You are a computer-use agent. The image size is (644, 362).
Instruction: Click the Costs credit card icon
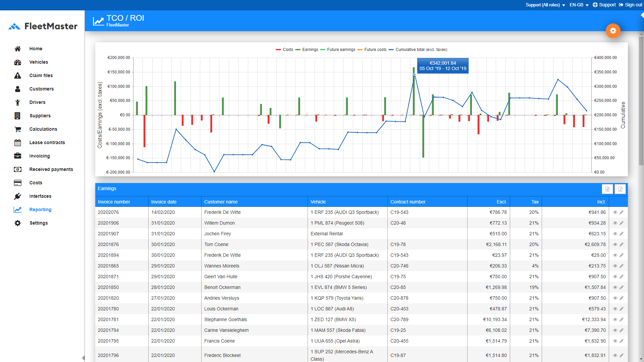tap(18, 183)
